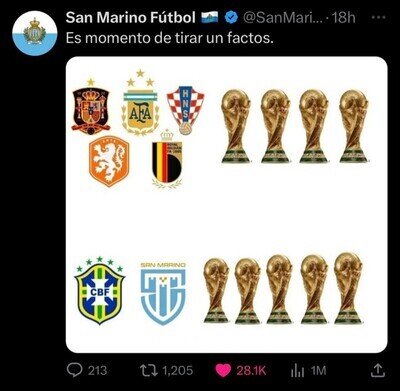The height and width of the screenshot is (391, 400).
Task: Open San Marino Fútbol profile avatar
Action: (35, 33)
